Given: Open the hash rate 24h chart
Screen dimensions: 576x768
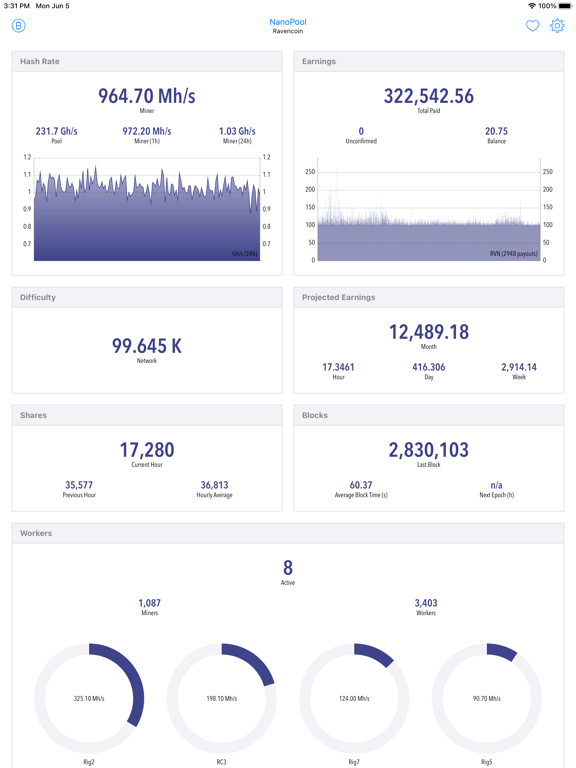Looking at the screenshot, I should point(147,209).
